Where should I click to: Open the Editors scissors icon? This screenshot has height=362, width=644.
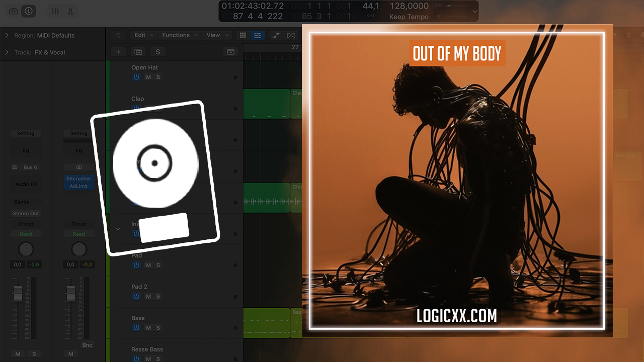[70, 11]
